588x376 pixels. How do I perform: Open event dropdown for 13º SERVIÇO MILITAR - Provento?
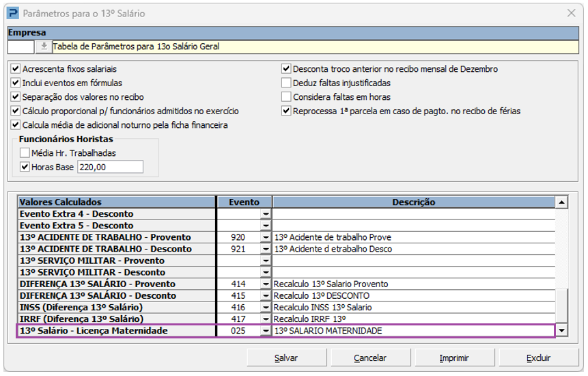(x=266, y=261)
